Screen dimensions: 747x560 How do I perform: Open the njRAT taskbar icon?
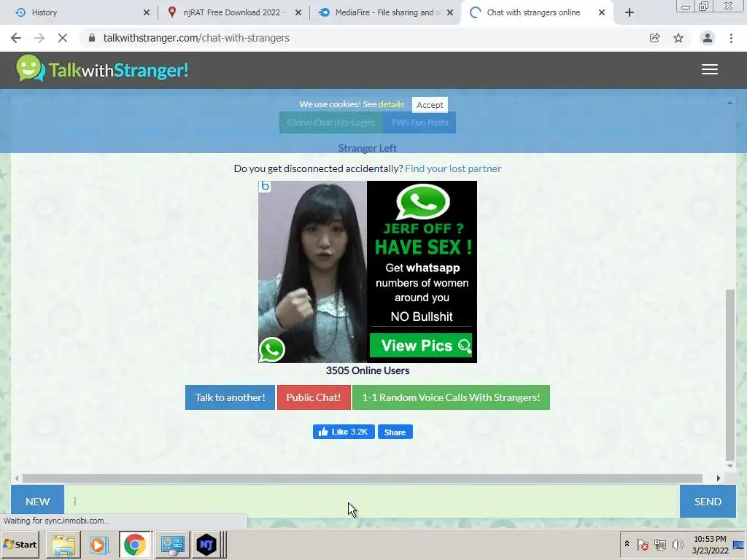pos(206,544)
